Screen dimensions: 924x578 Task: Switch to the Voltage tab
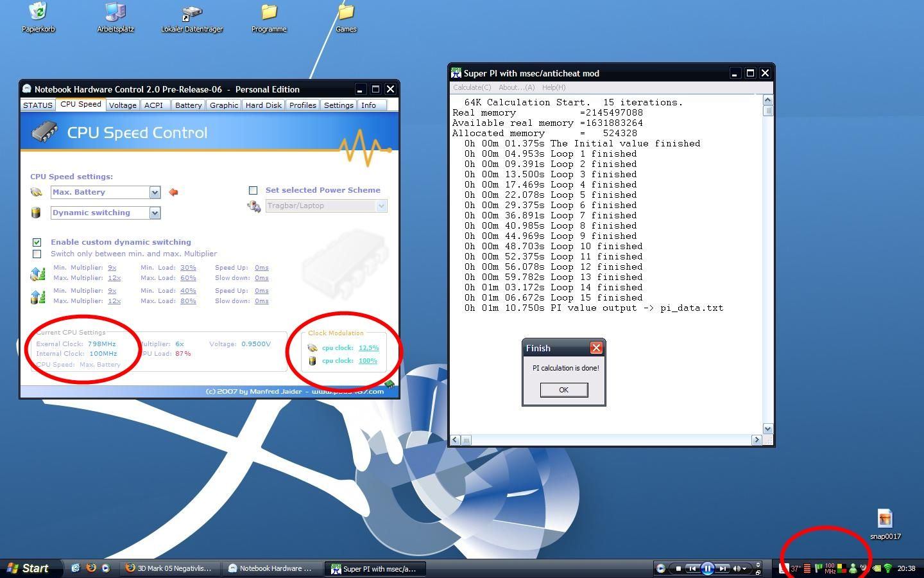pos(123,105)
